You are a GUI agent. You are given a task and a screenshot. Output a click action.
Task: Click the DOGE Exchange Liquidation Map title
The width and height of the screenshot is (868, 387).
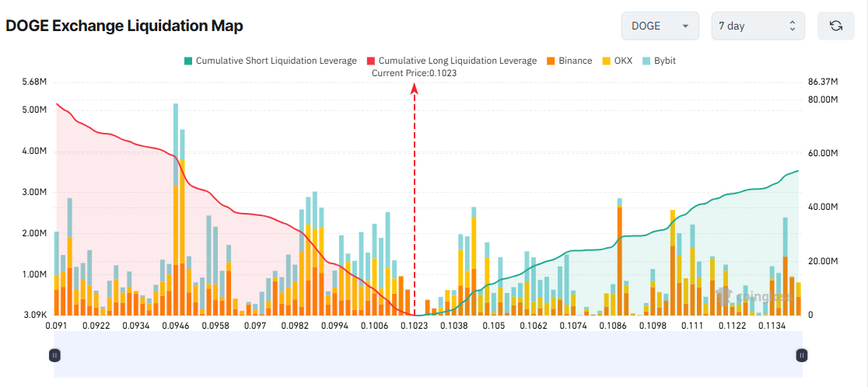pyautogui.click(x=124, y=26)
